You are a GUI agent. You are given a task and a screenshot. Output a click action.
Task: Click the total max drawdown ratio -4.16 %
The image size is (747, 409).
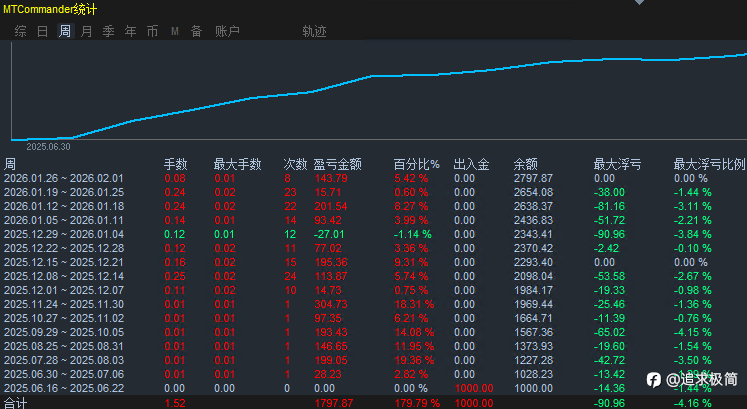click(x=693, y=403)
